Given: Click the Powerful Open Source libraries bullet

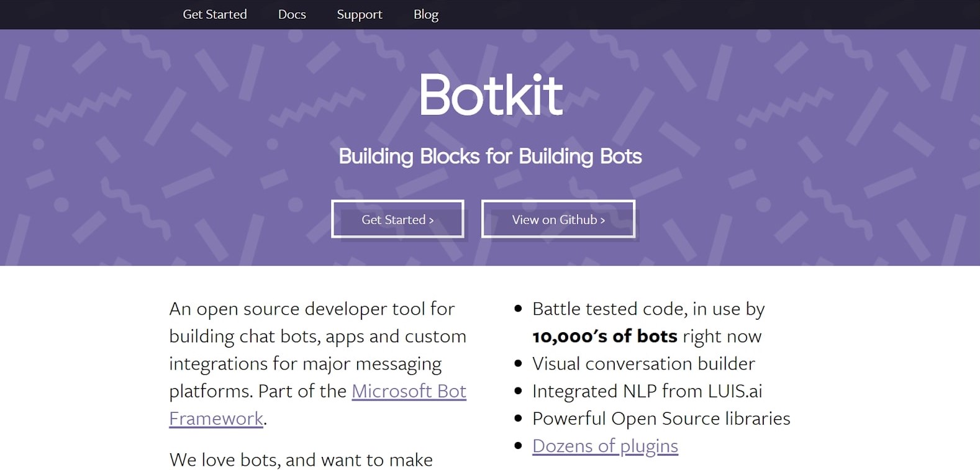Looking at the screenshot, I should point(661,418).
